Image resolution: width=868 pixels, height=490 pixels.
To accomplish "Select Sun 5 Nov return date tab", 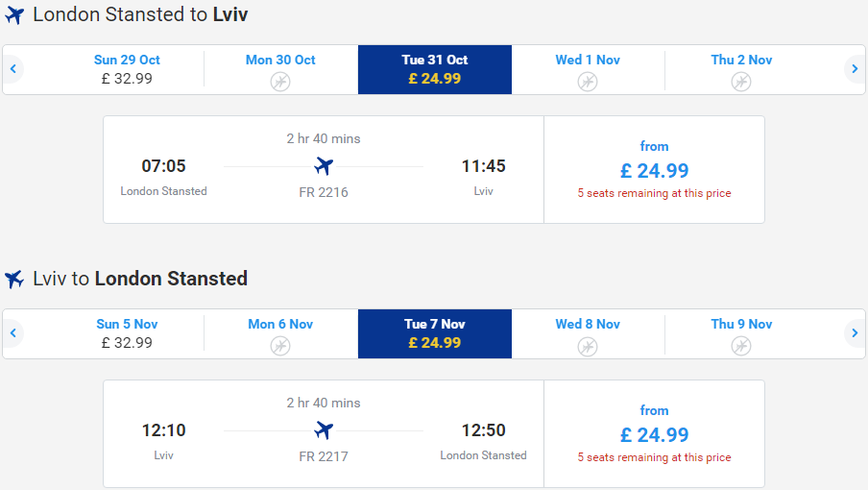I will pos(127,333).
